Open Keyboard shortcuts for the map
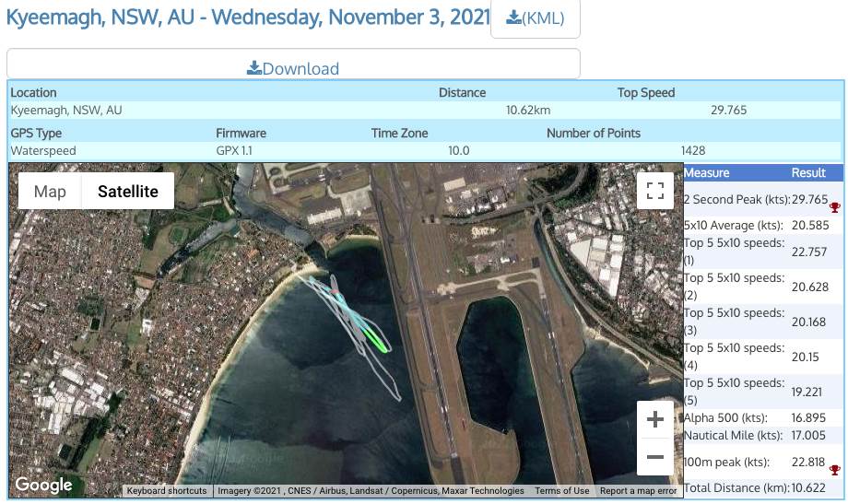This screenshot has height=504, width=848. point(167,491)
